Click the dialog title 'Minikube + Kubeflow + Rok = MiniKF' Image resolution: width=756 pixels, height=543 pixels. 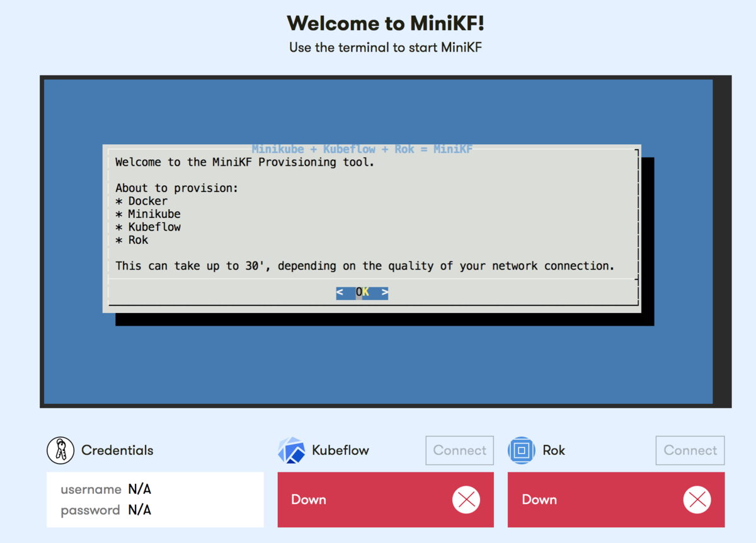point(362,149)
